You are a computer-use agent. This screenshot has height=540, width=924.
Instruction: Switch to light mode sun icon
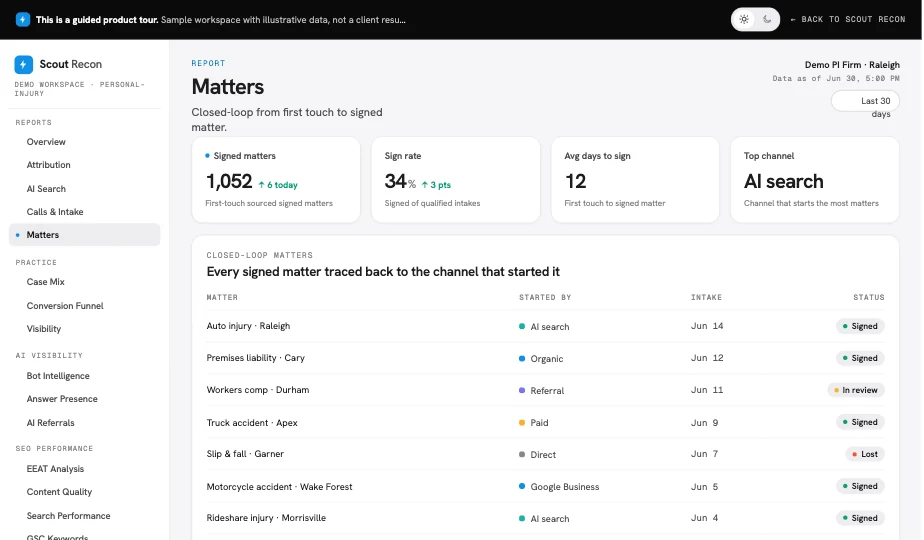coord(744,19)
